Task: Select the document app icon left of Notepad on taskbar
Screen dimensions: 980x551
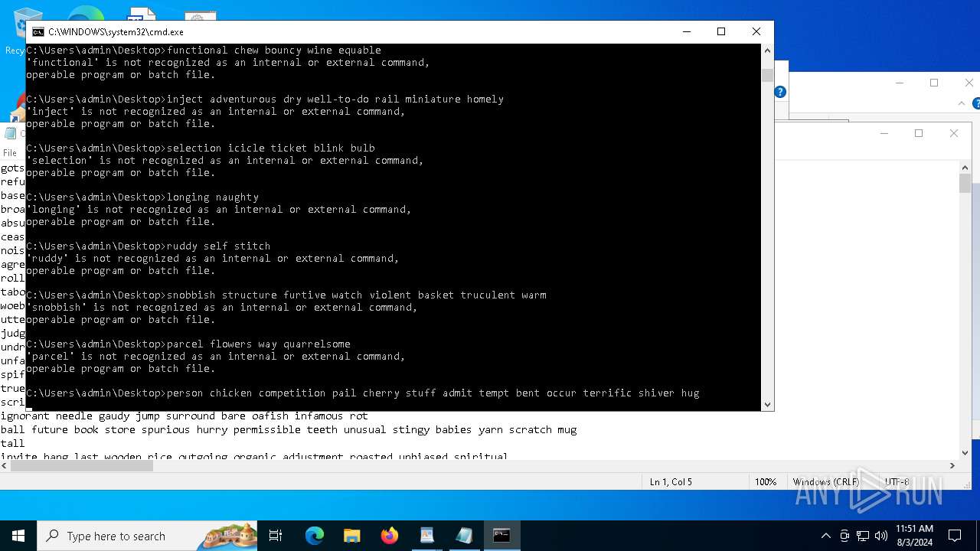Action: (427, 536)
